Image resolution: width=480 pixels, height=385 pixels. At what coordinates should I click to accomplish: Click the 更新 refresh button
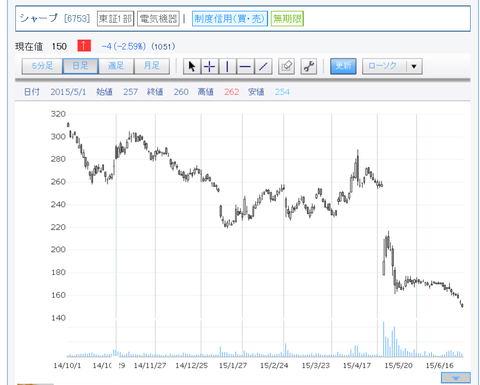coord(343,66)
